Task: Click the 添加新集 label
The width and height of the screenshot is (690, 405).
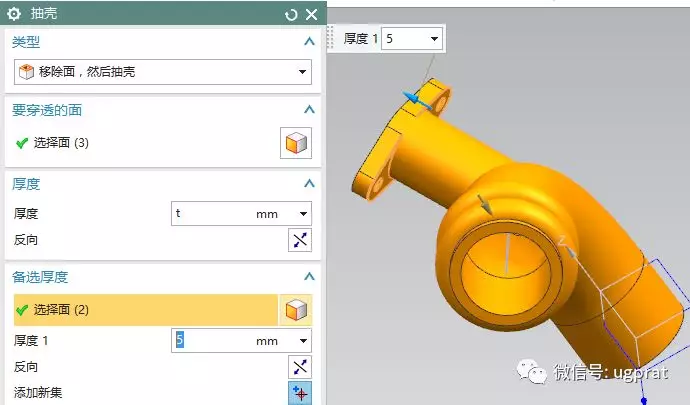Action: (38, 392)
